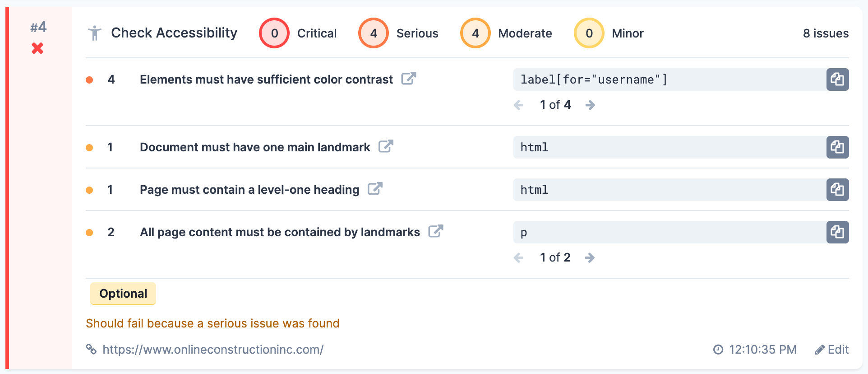Open external docs for main landmark rule

(x=386, y=146)
